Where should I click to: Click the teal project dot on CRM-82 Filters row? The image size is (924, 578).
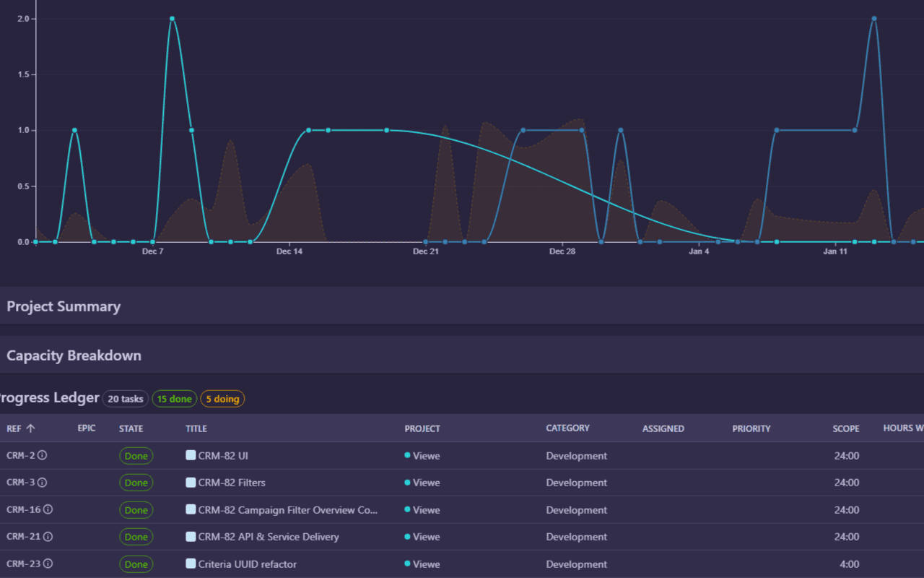(x=409, y=482)
